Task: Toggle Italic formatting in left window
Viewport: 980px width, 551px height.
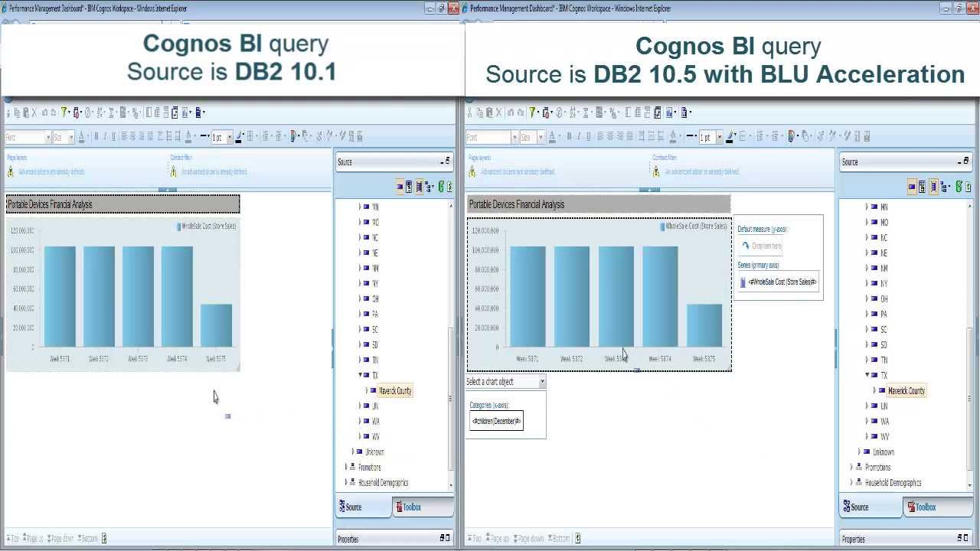Action: 105,137
